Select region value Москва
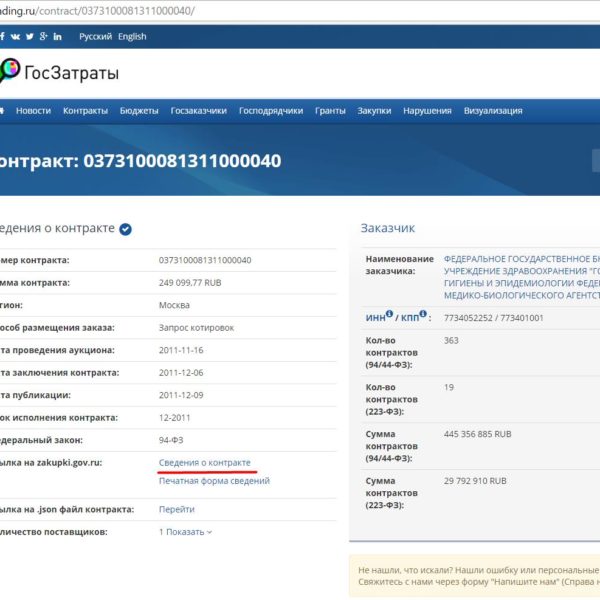The height and width of the screenshot is (600, 600). tap(174, 305)
